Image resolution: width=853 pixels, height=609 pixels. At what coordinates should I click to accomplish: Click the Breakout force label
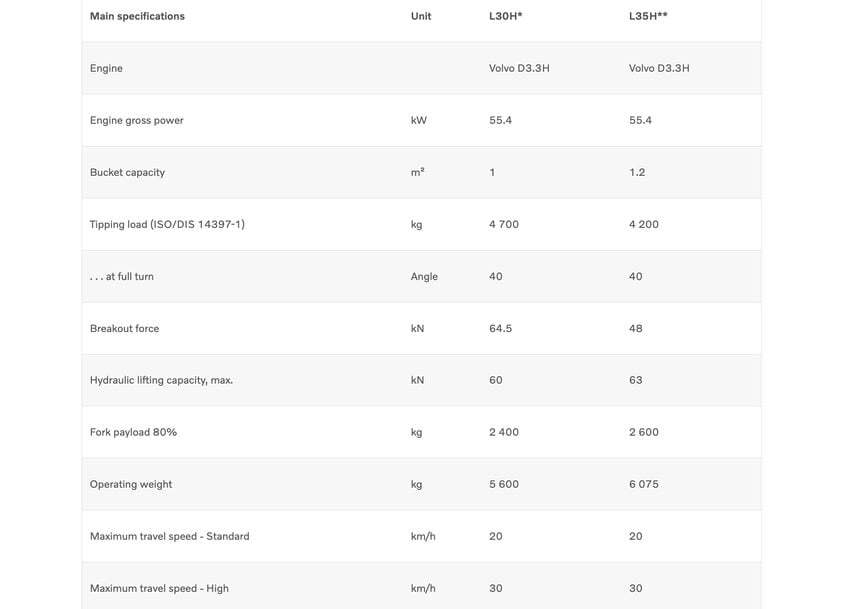[125, 329]
